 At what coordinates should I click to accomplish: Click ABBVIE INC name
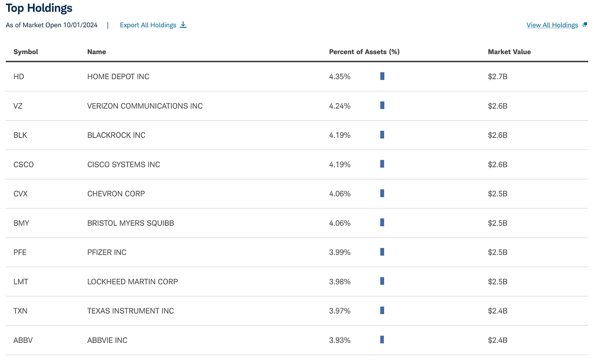point(107,340)
